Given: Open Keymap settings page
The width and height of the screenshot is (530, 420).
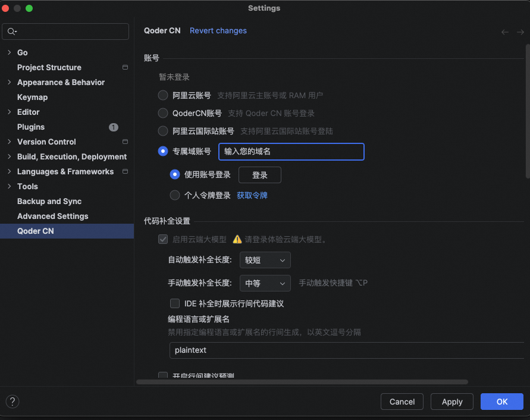Looking at the screenshot, I should point(33,97).
